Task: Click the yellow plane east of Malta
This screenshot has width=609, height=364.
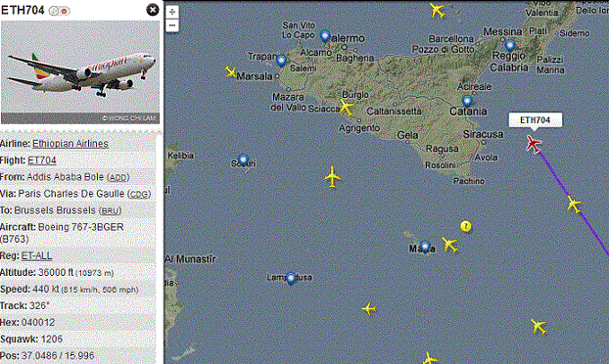Action: pyautogui.click(x=449, y=245)
